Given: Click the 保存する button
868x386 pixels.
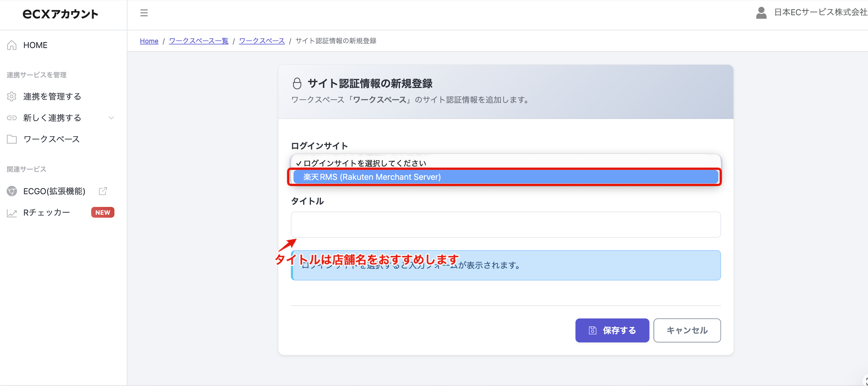Looking at the screenshot, I should [612, 330].
